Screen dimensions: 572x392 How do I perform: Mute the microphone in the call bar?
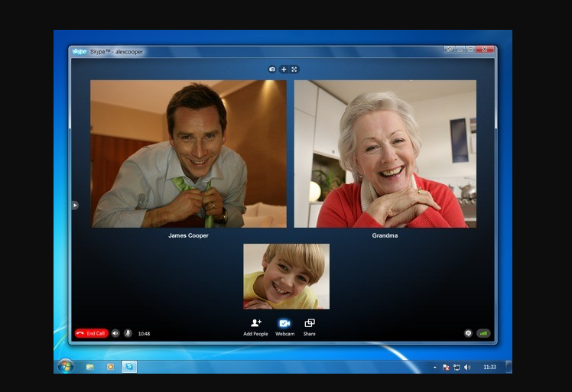[128, 333]
